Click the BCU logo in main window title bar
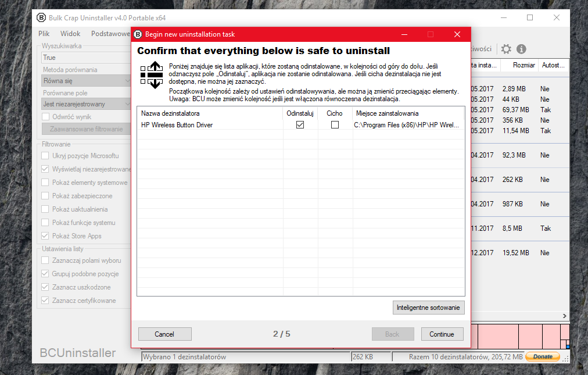Viewport: 588px width, 375px height. pos(41,17)
